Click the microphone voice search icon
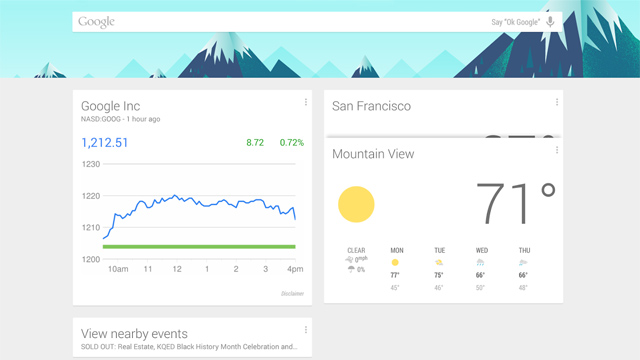Screen dimensions: 640x360 (x=550, y=22)
